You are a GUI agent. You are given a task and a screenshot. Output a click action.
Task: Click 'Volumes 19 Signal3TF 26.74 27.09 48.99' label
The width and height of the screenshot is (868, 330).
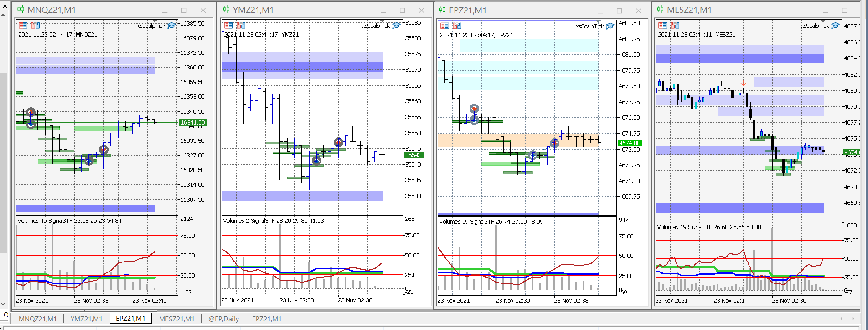(x=491, y=221)
